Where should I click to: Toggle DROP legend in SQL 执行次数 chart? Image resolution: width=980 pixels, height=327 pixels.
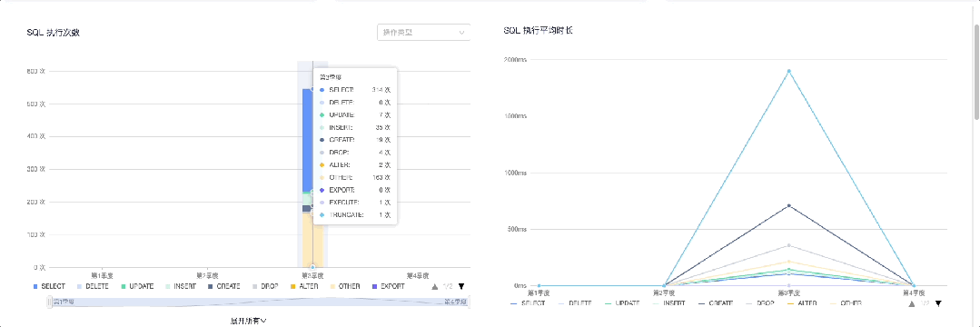tap(265, 286)
